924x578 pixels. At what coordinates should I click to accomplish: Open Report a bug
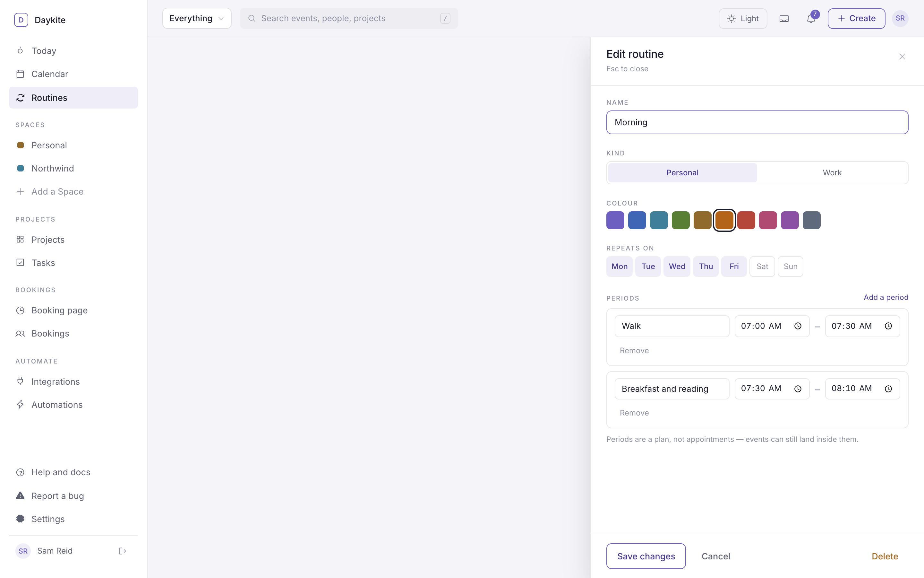click(73, 496)
